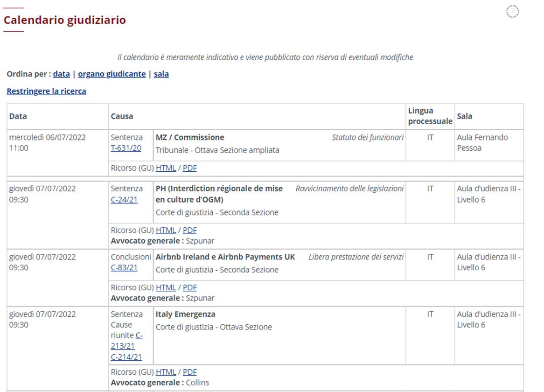Viewport: 544px width, 392px height.
Task: Open PDF ricorso for Airbnb Ireland case
Action: 190,287
